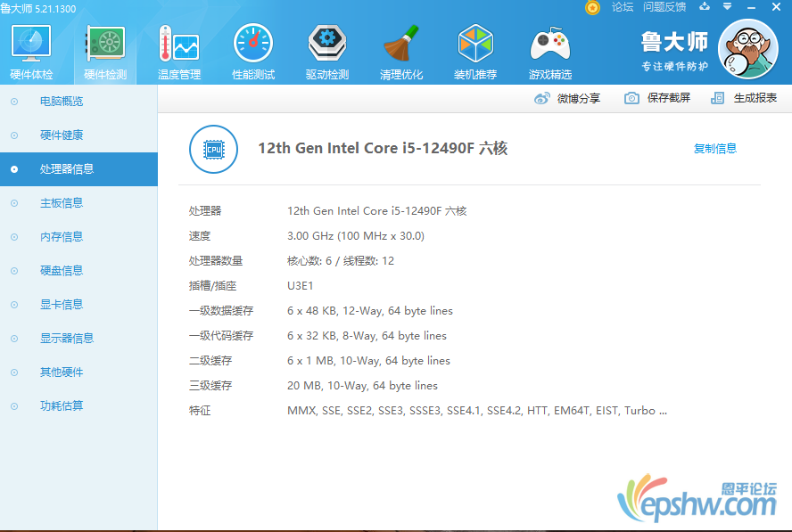Open 驱动检测 driver detection

tap(327, 53)
